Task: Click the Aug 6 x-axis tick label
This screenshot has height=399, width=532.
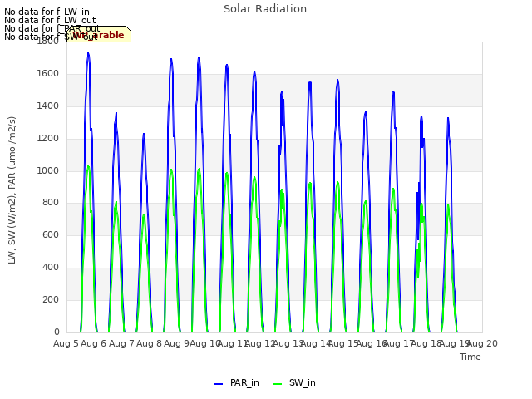Action: click(x=94, y=343)
